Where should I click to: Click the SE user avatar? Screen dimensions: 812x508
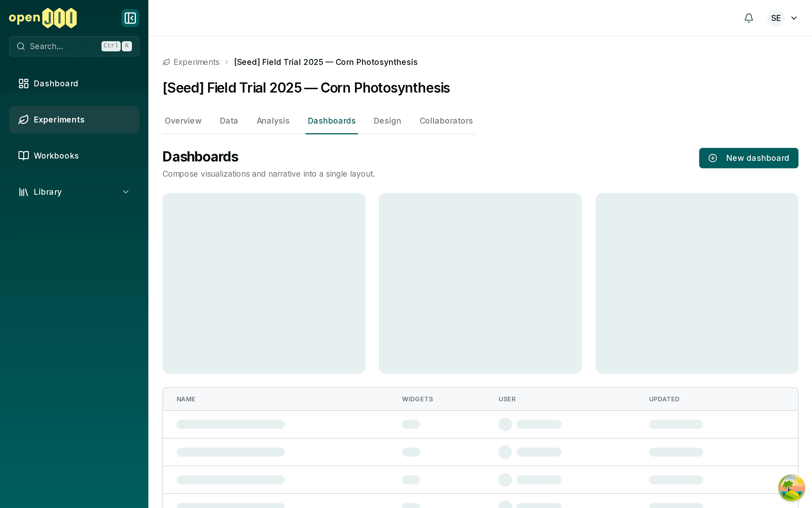776,18
